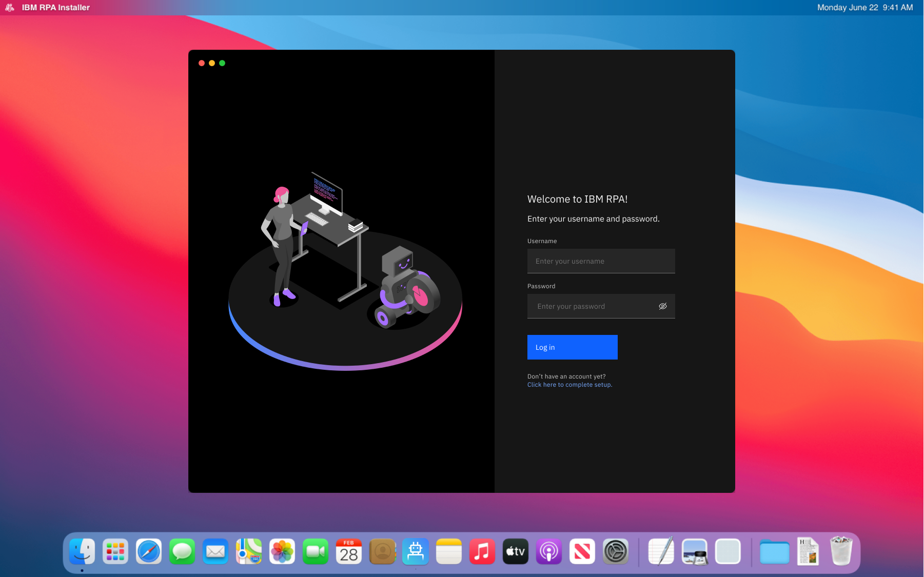The image size is (924, 577).
Task: Click "Don't have an account yet?" text
Action: (x=566, y=376)
